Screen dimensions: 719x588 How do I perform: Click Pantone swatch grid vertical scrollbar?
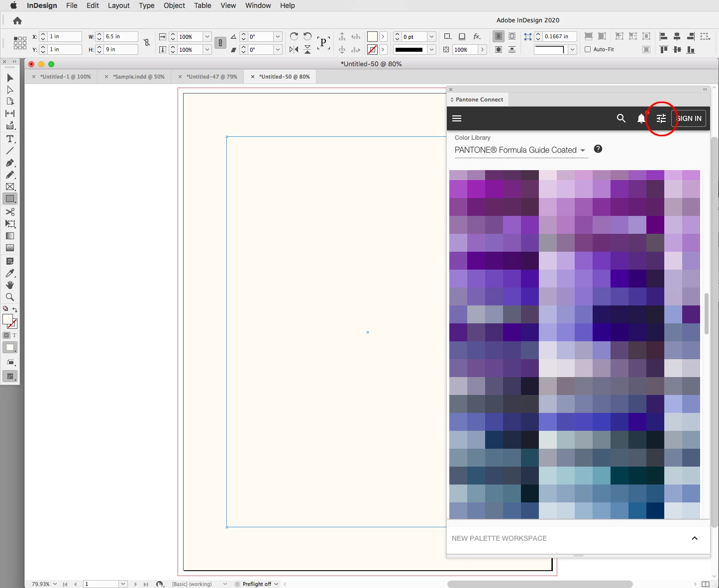click(706, 313)
